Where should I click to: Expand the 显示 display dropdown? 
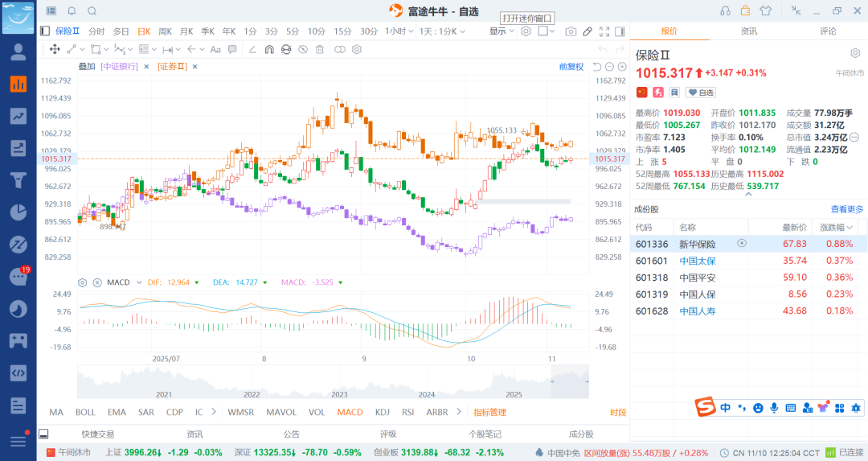(x=502, y=31)
